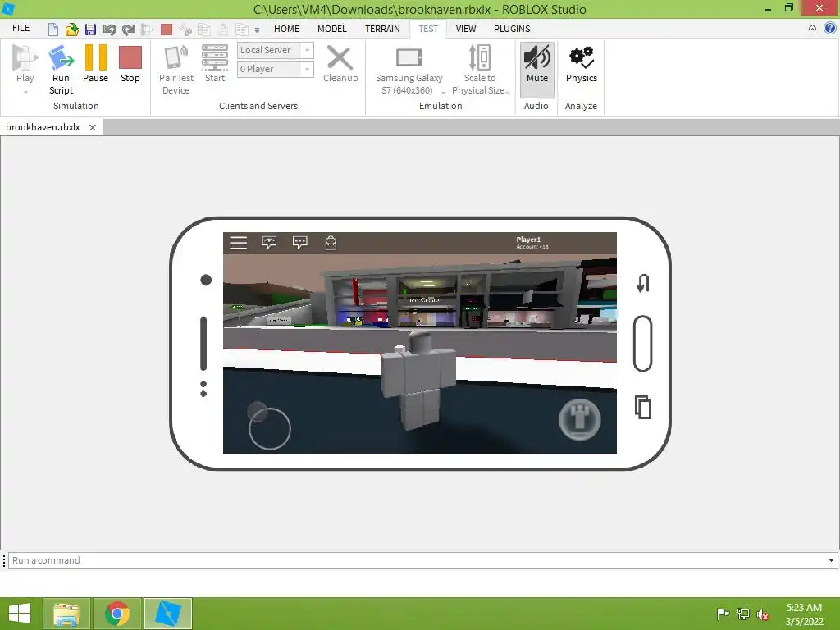Open File Explorer from the taskbar
Screen dimensions: 840x630
pos(66,614)
